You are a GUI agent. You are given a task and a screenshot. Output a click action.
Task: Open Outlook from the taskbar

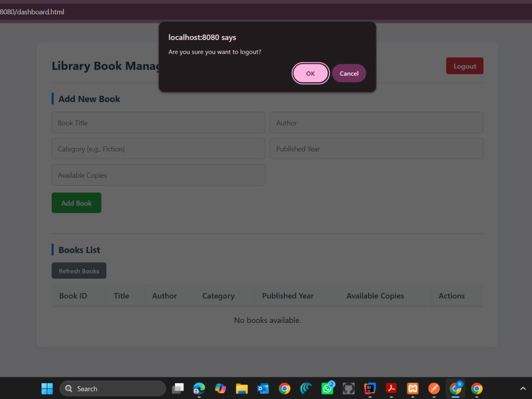(263, 388)
